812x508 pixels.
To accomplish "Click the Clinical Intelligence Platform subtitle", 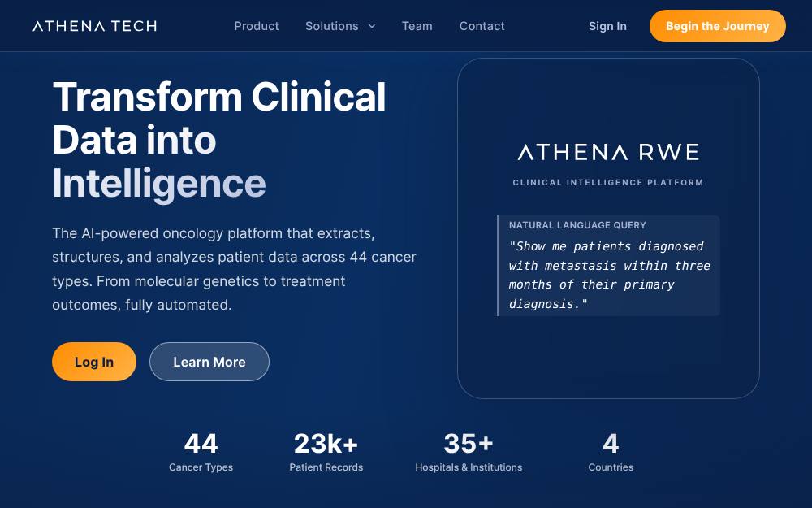I will [608, 182].
